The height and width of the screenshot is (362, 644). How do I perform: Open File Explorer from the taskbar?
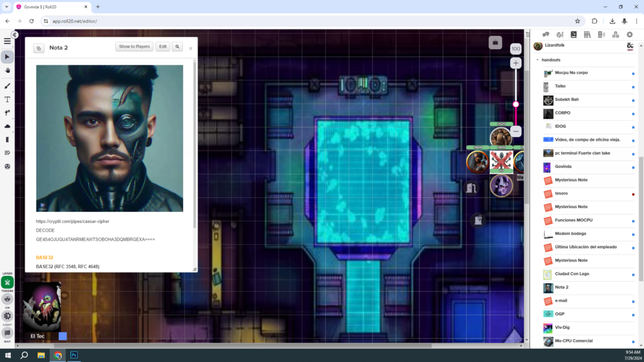[x=41, y=355]
